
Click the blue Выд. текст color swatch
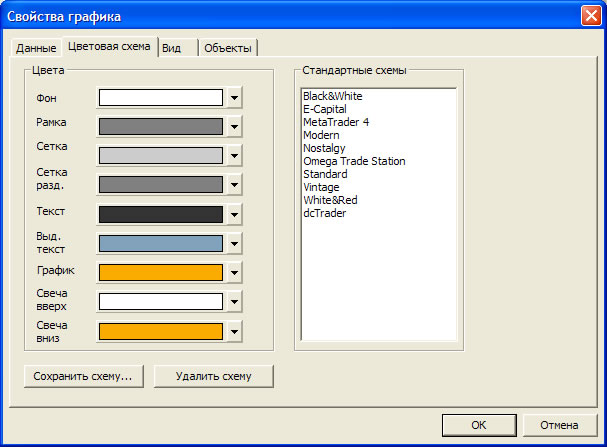pyautogui.click(x=160, y=244)
